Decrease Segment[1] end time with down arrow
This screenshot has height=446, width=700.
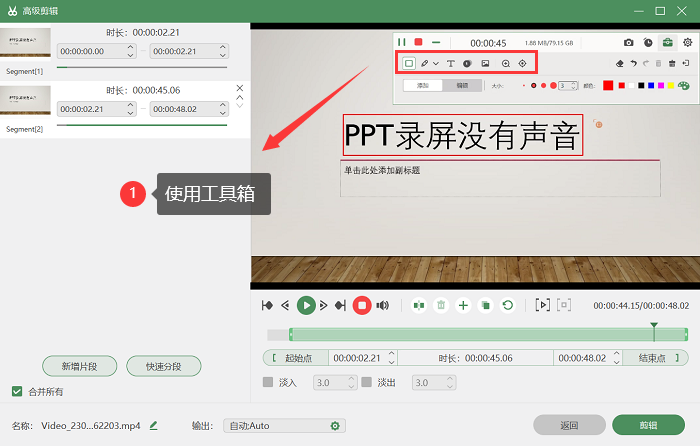pyautogui.click(x=223, y=55)
